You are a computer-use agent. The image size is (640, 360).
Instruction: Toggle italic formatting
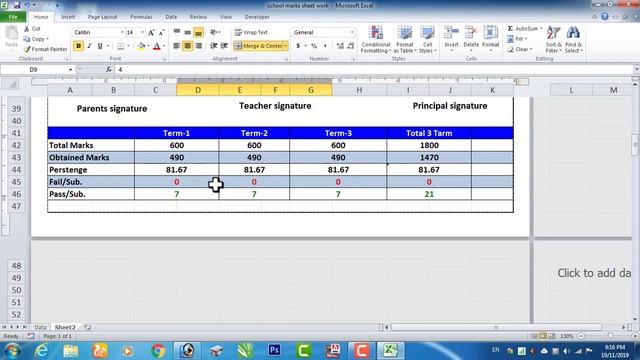pos(89,46)
